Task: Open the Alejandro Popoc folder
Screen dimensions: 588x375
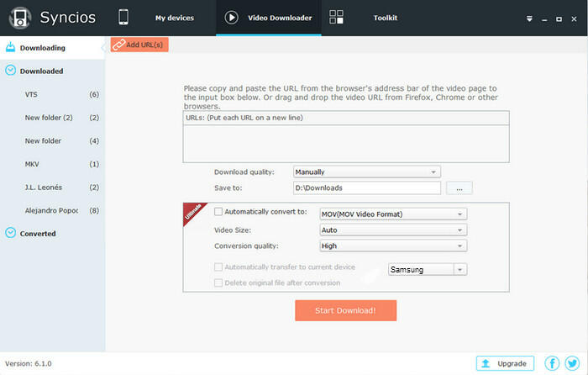Action: [52, 210]
